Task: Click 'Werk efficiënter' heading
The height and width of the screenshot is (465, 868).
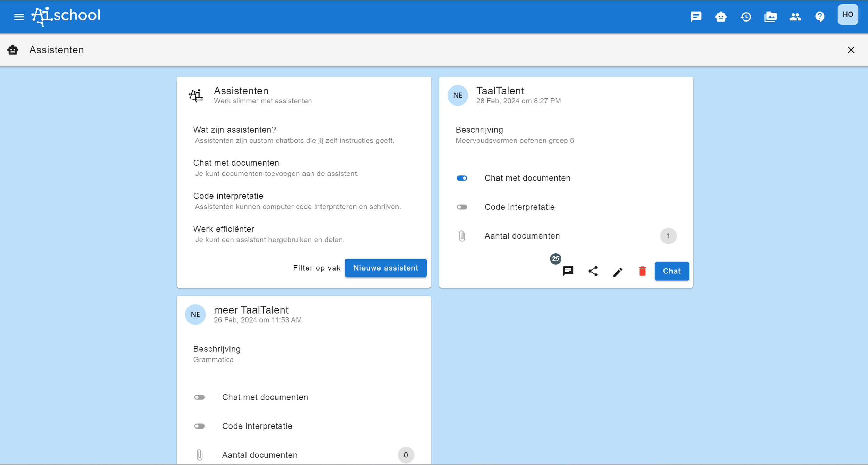Action: pyautogui.click(x=224, y=229)
